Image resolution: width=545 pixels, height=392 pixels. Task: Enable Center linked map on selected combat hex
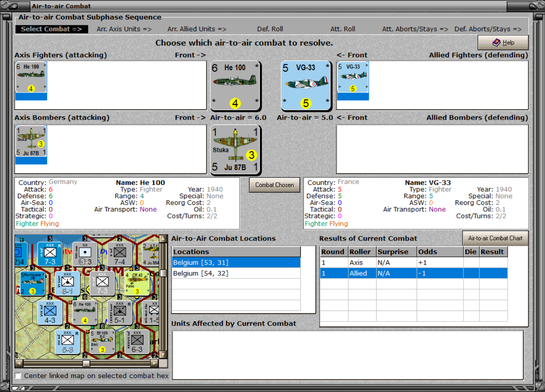click(x=18, y=376)
